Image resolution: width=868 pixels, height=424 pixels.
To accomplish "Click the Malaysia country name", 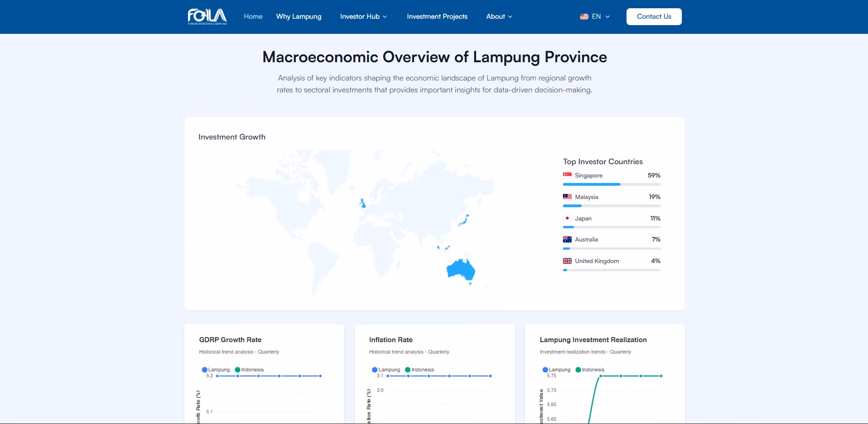I will [586, 197].
